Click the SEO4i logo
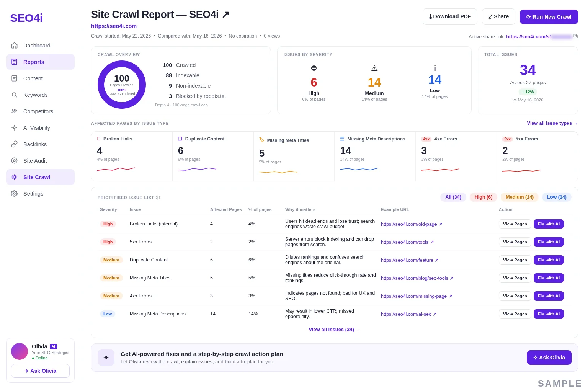The image size is (588, 392). (26, 18)
